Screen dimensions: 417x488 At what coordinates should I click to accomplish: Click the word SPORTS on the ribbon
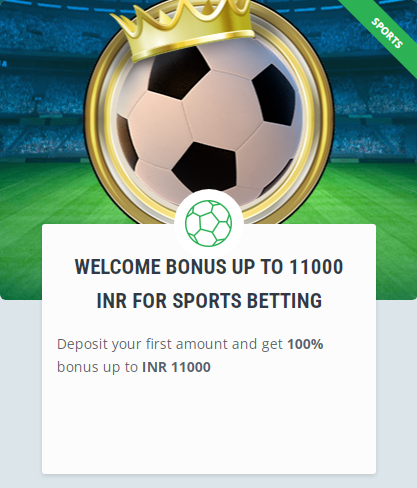click(x=387, y=33)
